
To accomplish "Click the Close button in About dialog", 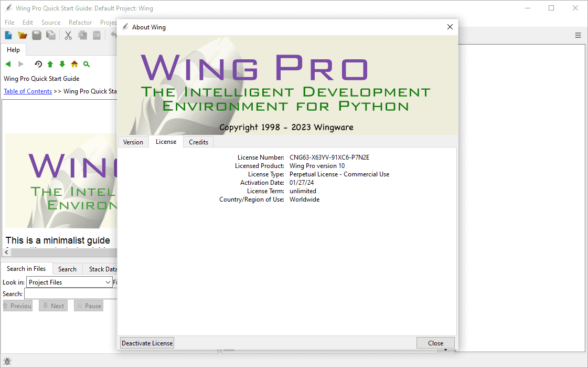I will point(436,343).
